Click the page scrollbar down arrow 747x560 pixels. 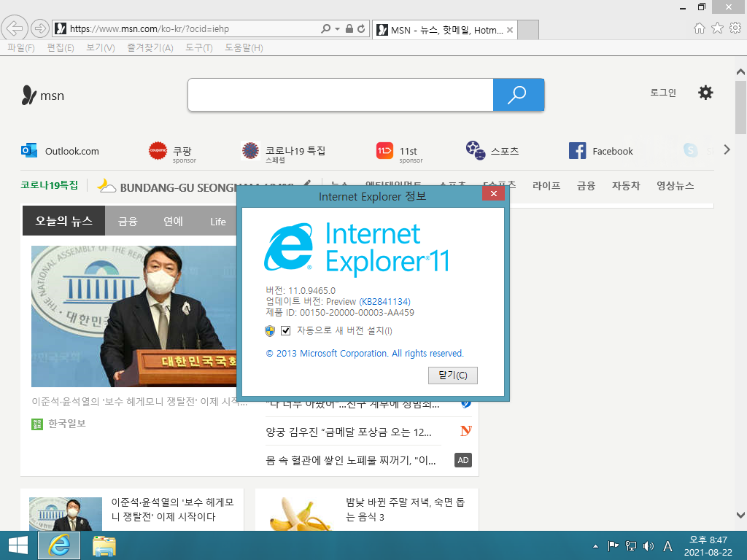coord(740,515)
